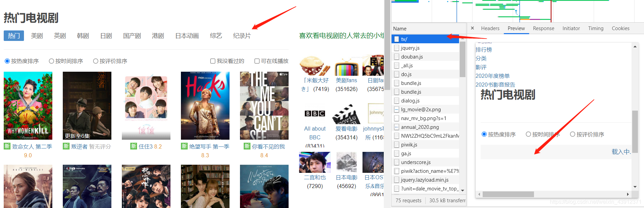This screenshot has width=644, height=208.
Task: Open the 叛逆者 poster thumbnail
Action: tap(87, 106)
